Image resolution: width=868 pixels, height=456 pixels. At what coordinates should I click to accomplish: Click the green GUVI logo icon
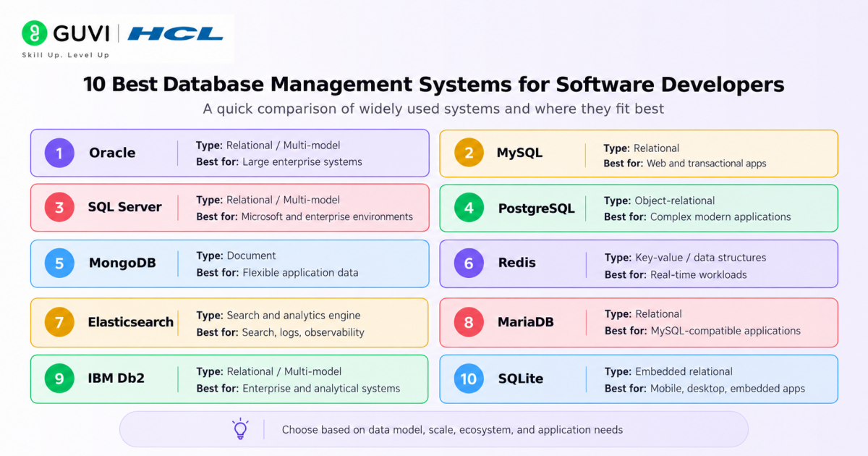(x=34, y=33)
